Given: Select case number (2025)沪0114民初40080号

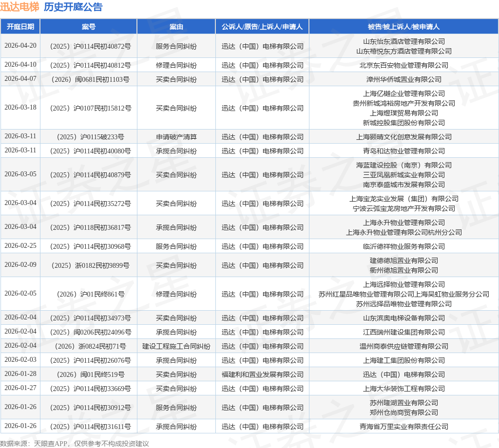Looking at the screenshot, I should pos(90,151).
